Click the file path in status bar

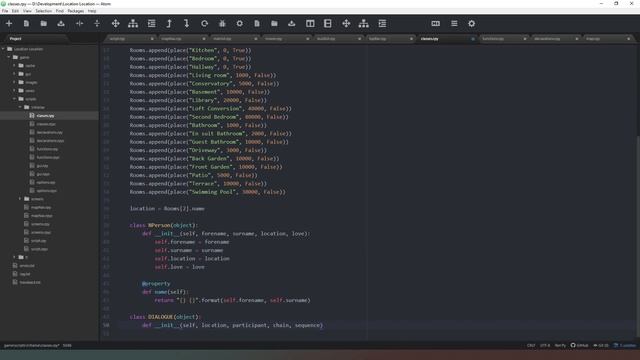[32, 345]
